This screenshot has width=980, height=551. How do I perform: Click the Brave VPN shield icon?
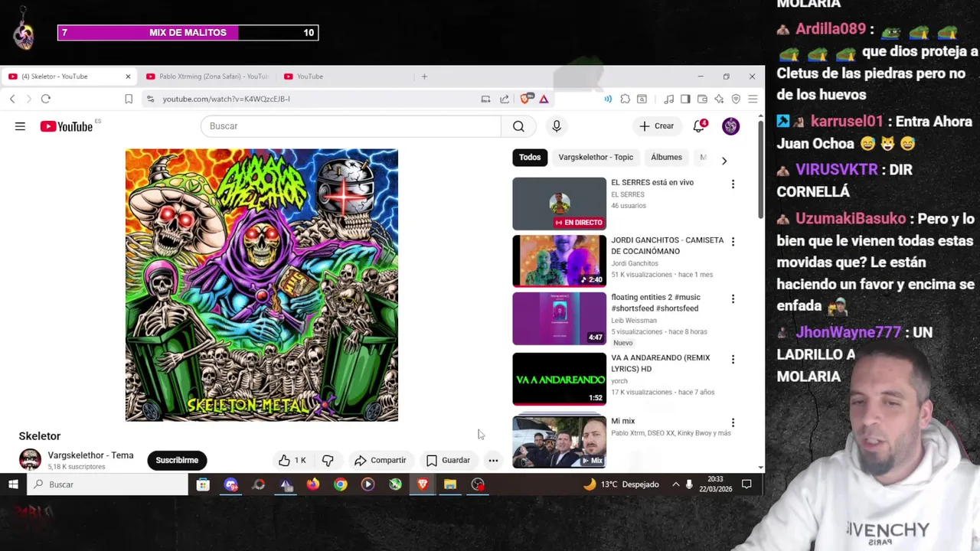point(736,99)
